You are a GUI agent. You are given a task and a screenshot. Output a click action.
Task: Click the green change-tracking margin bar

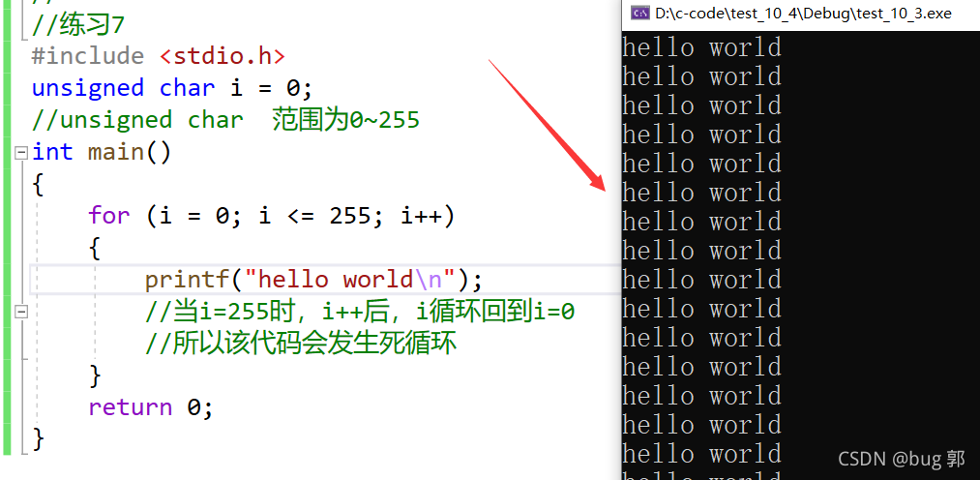[x=7, y=227]
